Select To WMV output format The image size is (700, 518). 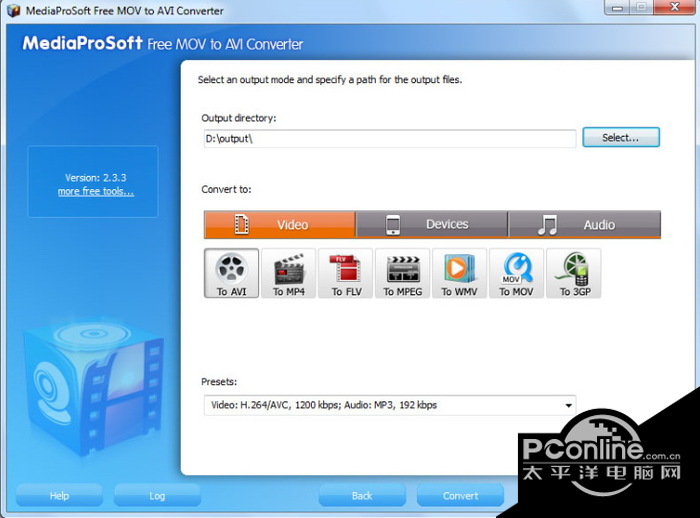click(x=459, y=273)
